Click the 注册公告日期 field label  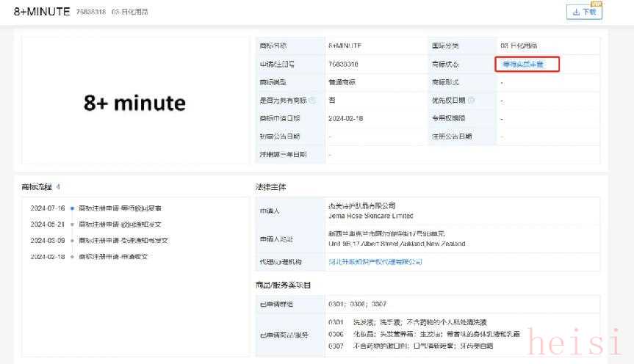(452, 136)
